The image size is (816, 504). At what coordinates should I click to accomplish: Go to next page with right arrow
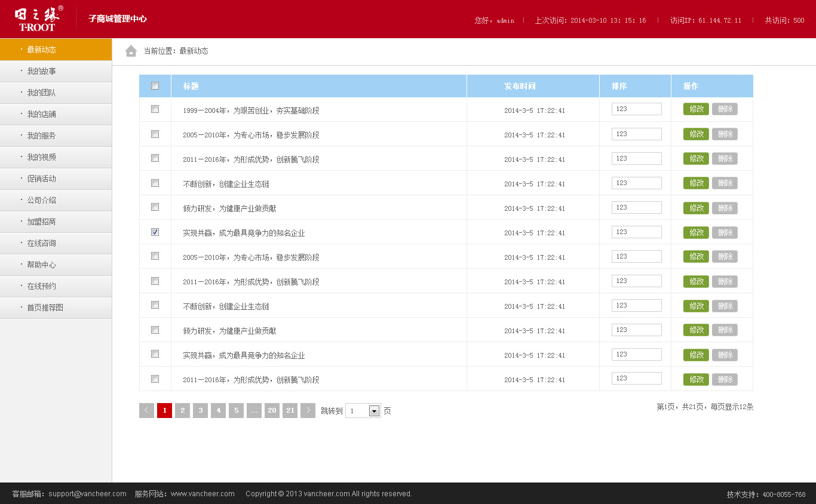pos(308,410)
